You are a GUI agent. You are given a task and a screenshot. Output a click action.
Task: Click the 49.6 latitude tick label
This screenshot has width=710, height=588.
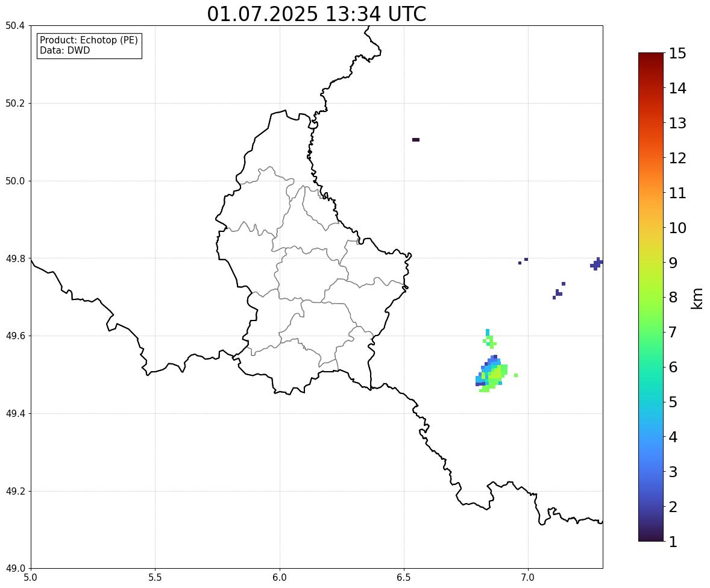15,336
